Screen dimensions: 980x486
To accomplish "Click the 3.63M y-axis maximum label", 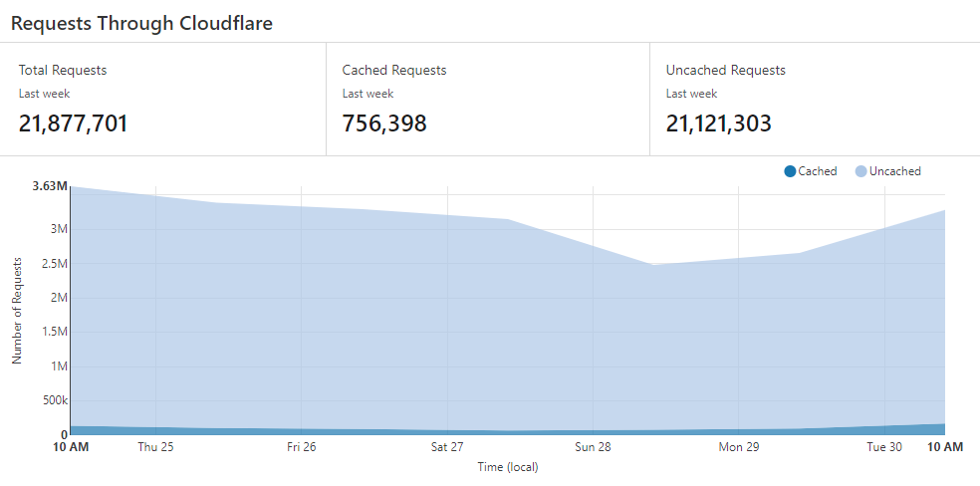I will click(49, 186).
